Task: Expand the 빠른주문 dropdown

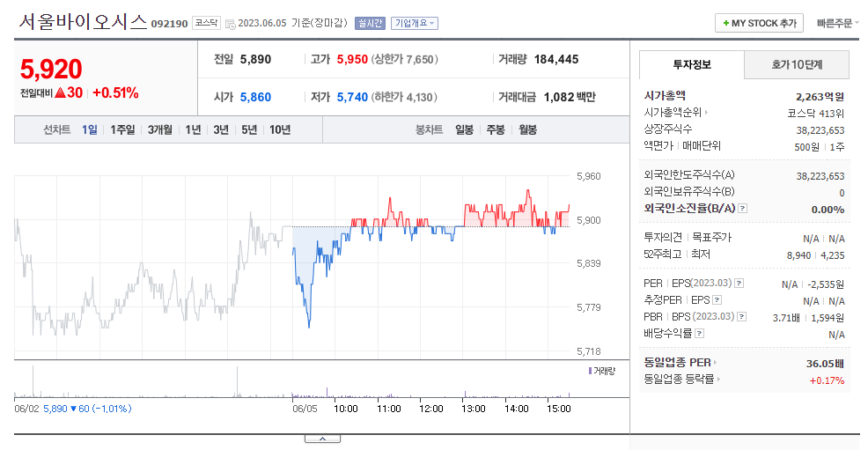Action: pos(837,23)
